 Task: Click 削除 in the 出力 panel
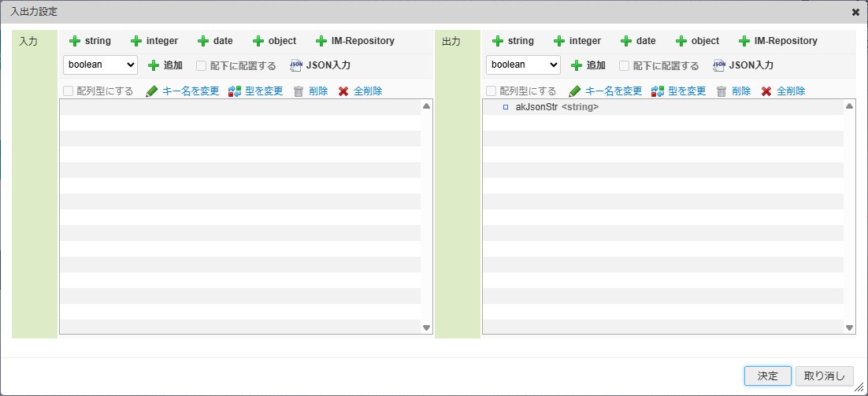(x=733, y=91)
